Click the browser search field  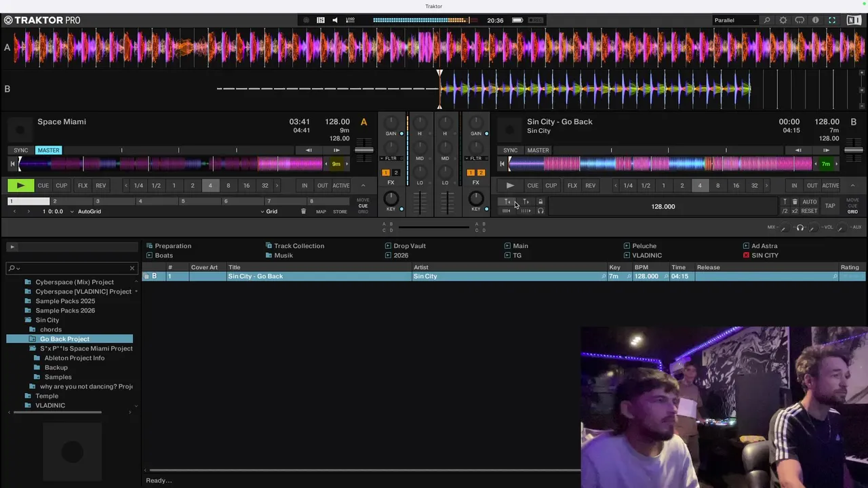pyautogui.click(x=72, y=268)
